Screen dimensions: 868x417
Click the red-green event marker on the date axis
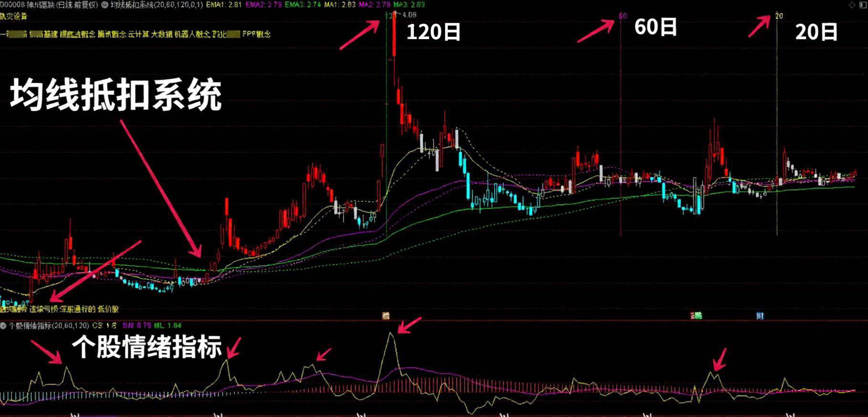click(x=697, y=316)
